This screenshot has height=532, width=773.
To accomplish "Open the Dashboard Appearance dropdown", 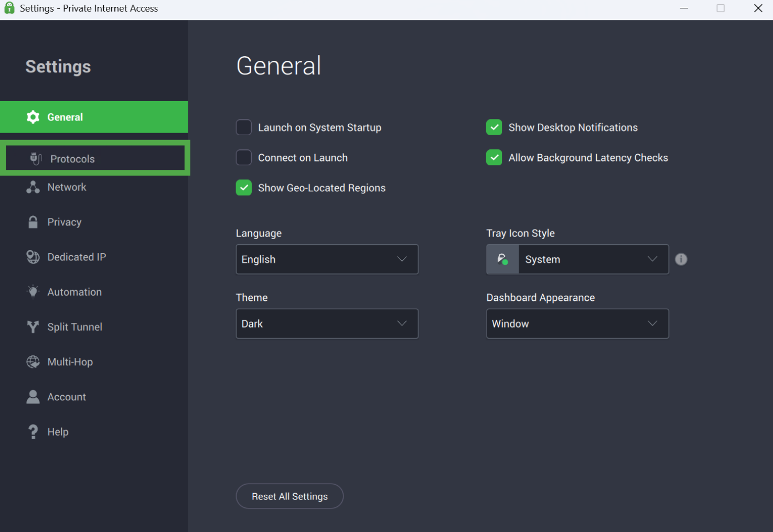I will tap(577, 323).
